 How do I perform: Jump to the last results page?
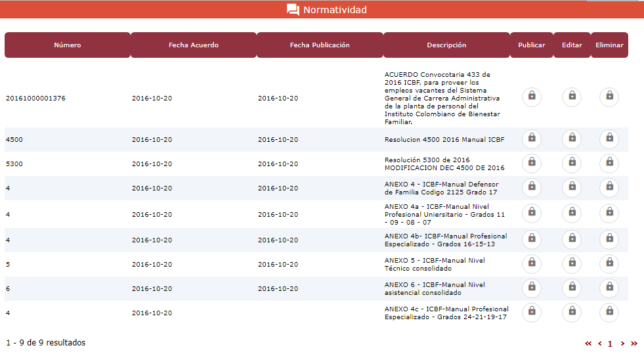(x=634, y=343)
